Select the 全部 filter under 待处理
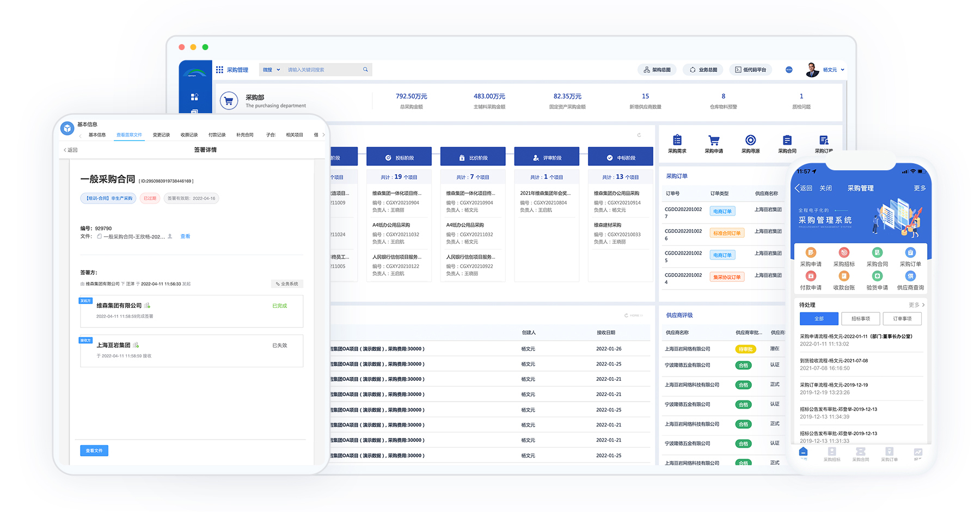 [x=818, y=319]
